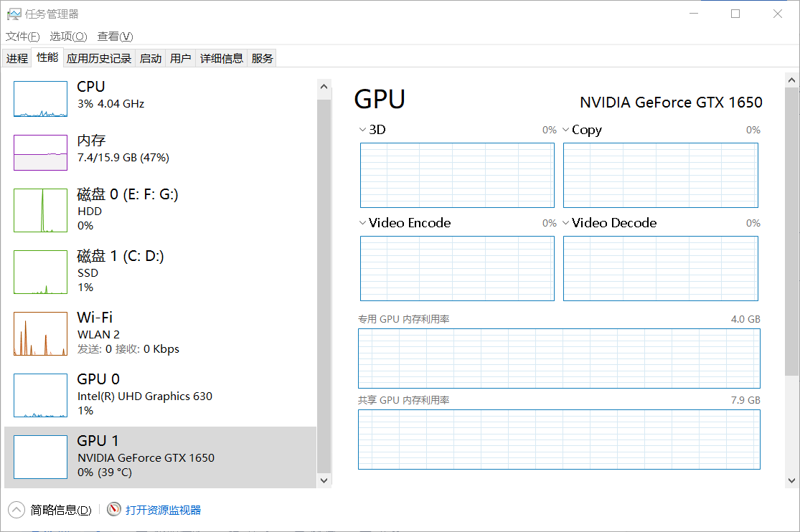The height and width of the screenshot is (532, 800).
Task: Switch to the 应用历史记录 tab
Action: pyautogui.click(x=99, y=58)
